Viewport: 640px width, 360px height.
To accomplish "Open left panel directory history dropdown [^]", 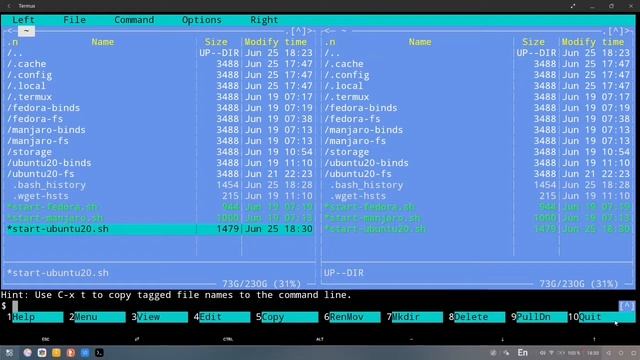I will coord(298,31).
